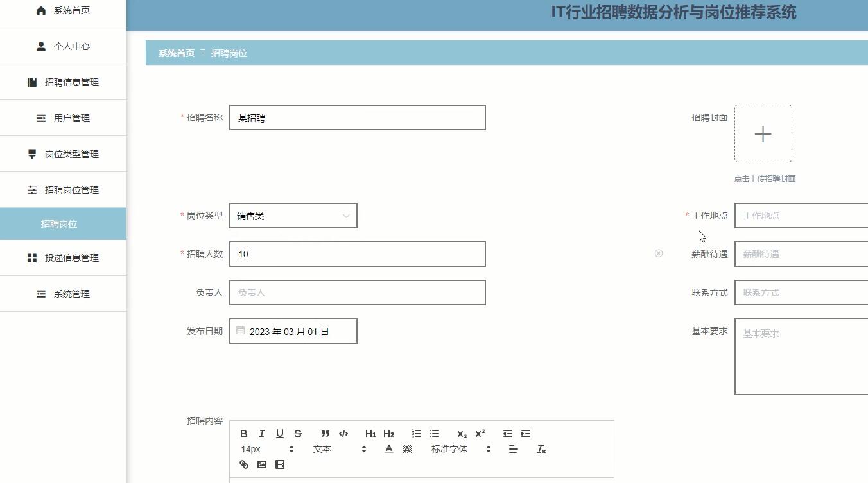Insert a video into the recruitment content
Screen dimensions: 868x483
click(279, 464)
